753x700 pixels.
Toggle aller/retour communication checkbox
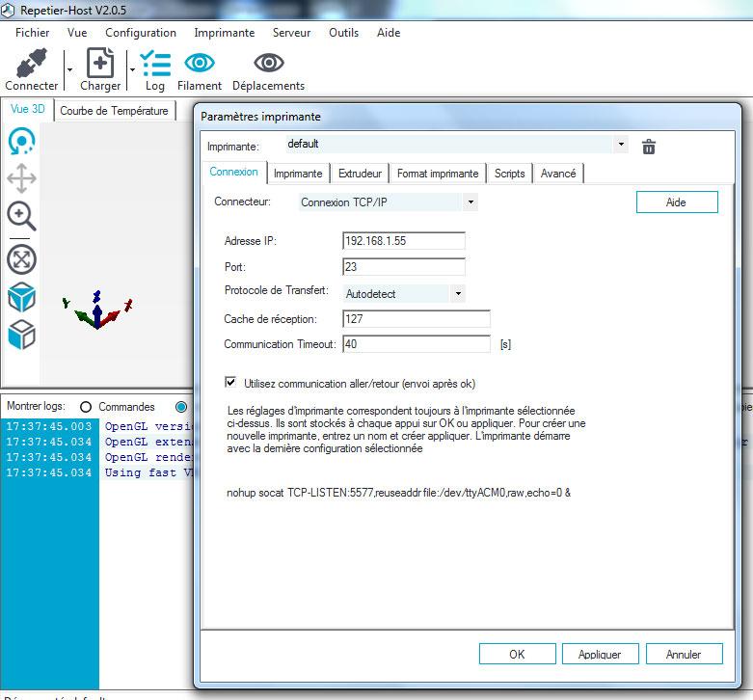point(230,382)
